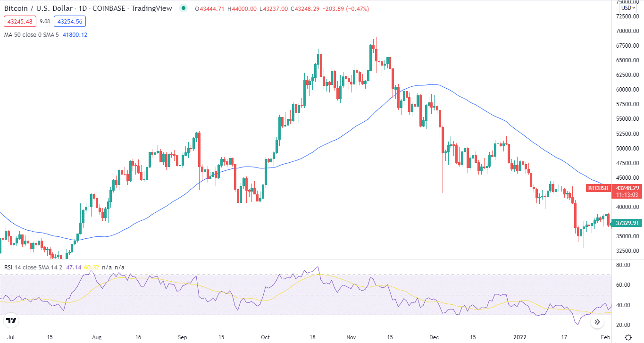Click the spread value 9.08
The height and width of the screenshot is (343, 644).
pos(45,21)
